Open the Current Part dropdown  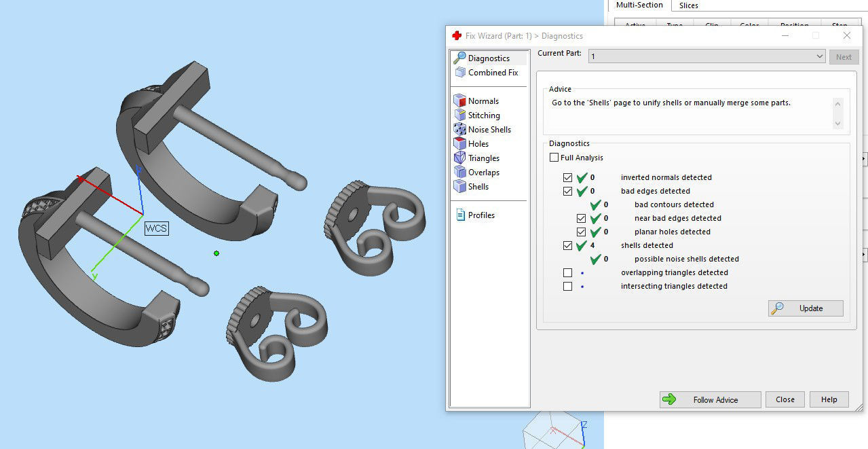click(707, 56)
